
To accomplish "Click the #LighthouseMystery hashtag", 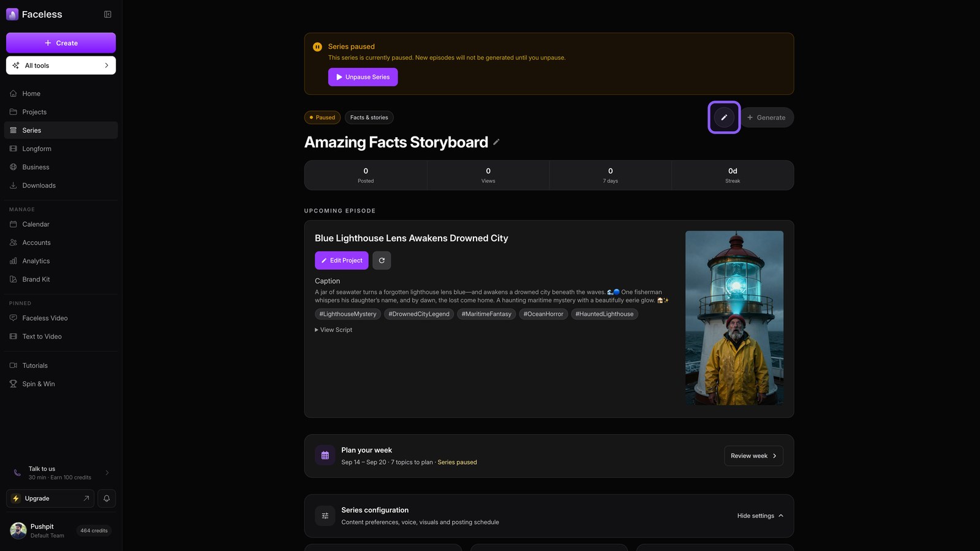I will (348, 314).
